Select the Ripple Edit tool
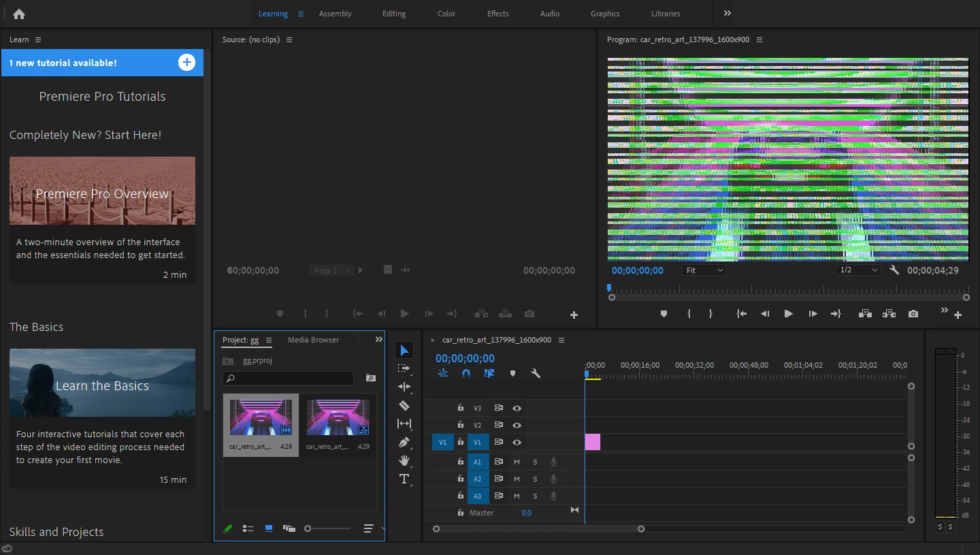This screenshot has height=555, width=980. 404,387
